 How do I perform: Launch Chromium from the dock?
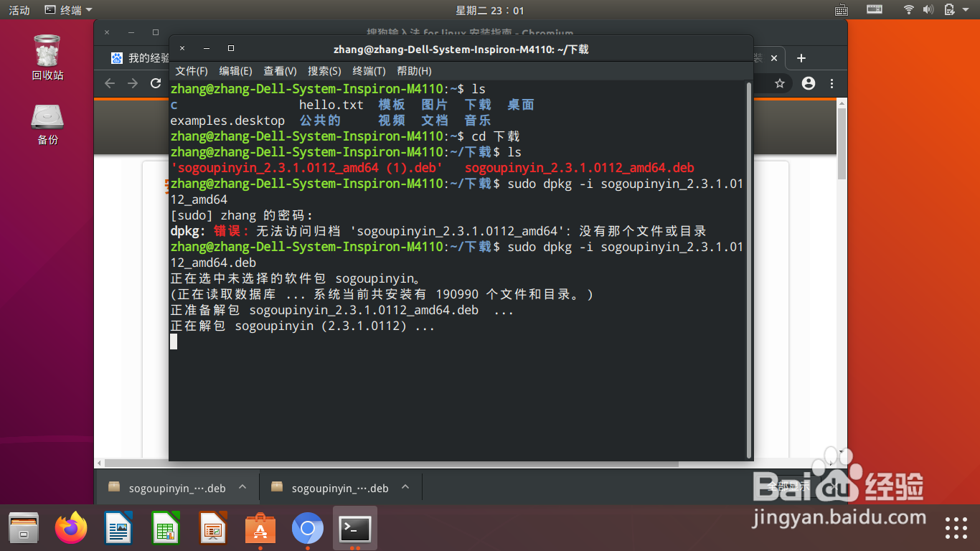click(307, 529)
